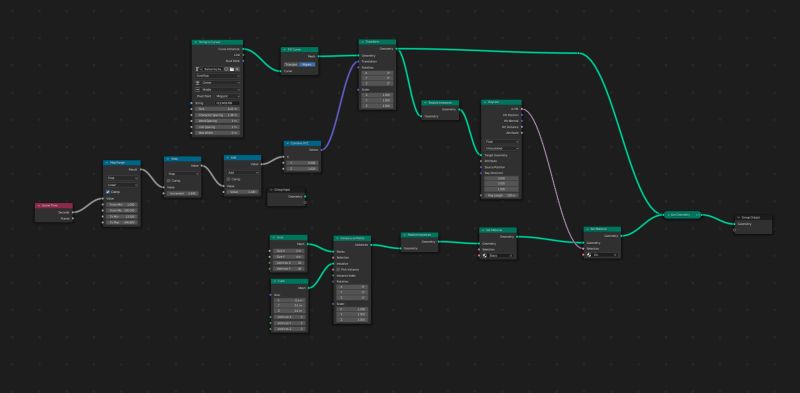Select N-gons fill mode in Fill Curve
800x393 pixels.
click(307, 64)
